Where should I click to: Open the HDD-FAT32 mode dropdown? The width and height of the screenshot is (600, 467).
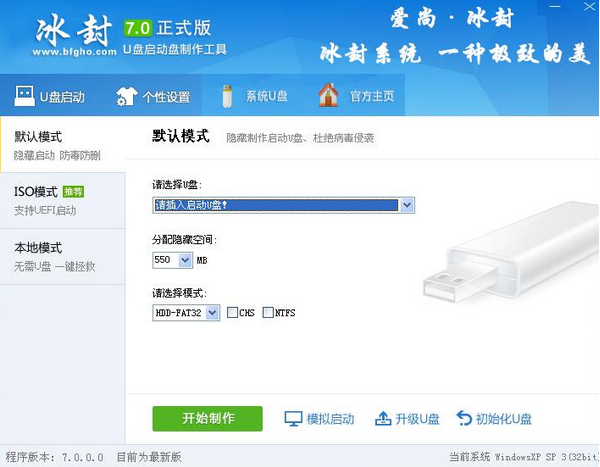212,313
